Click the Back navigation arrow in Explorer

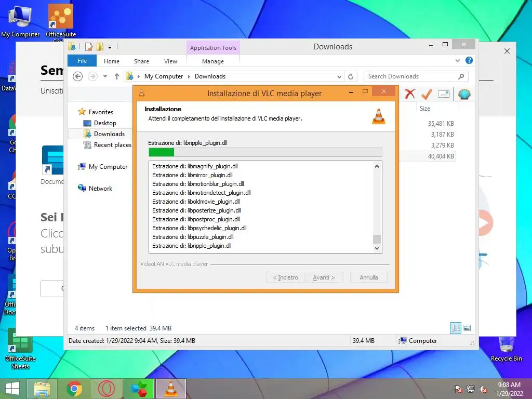coord(78,77)
